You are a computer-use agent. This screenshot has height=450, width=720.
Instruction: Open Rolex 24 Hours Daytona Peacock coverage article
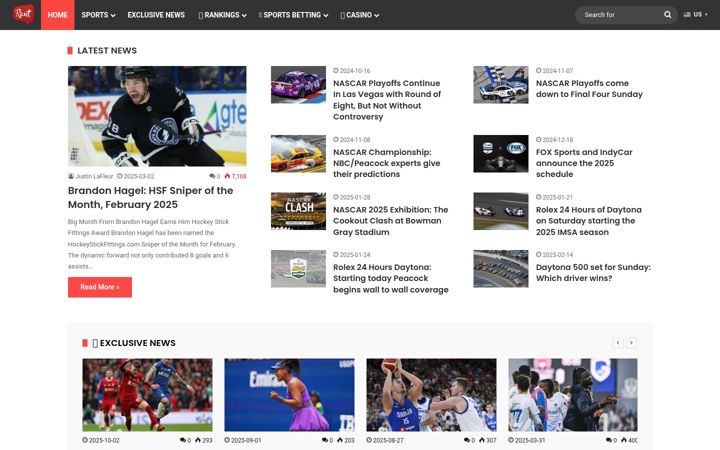coord(391,278)
